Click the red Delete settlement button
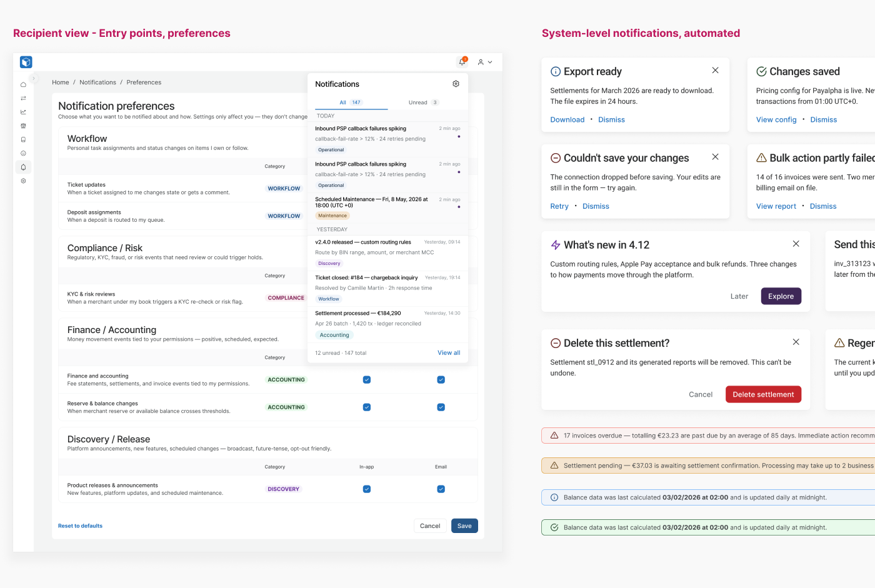This screenshot has height=588, width=875. tap(763, 394)
